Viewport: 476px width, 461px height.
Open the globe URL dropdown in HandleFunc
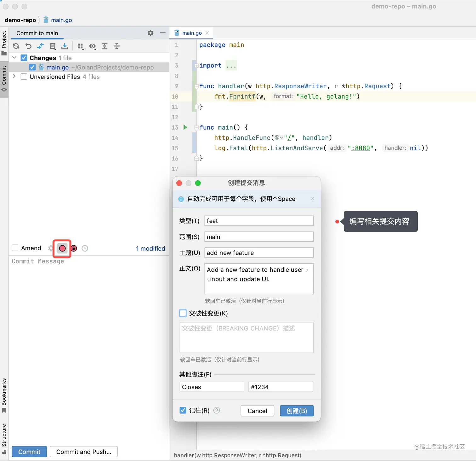click(279, 138)
